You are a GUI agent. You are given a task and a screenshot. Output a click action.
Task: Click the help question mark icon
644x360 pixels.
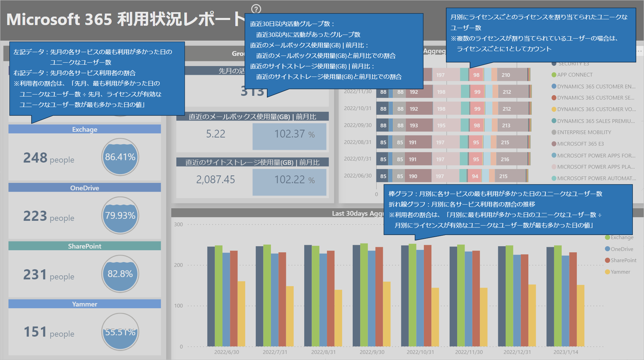(256, 9)
